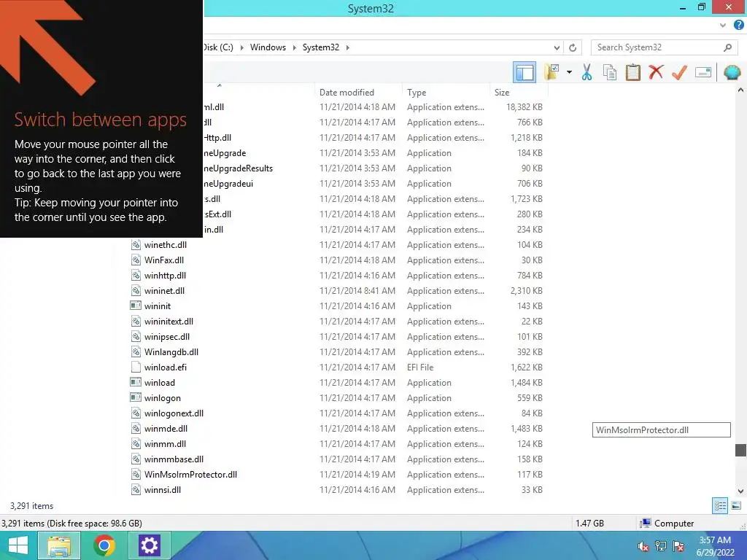Switch to Details view icon
Viewport: 747px width, 560px height.
[x=720, y=506]
